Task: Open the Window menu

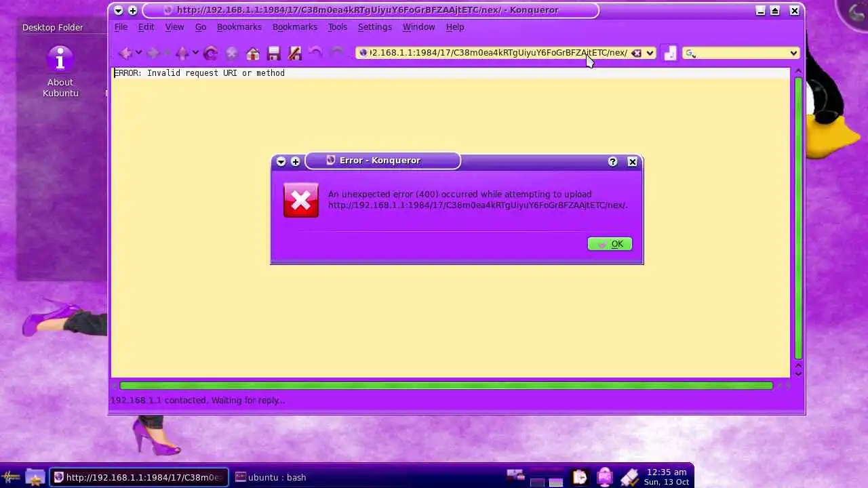Action: (x=418, y=27)
